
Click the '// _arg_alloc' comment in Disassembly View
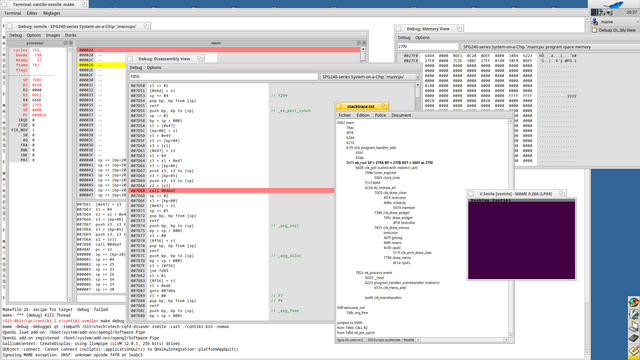(286, 256)
